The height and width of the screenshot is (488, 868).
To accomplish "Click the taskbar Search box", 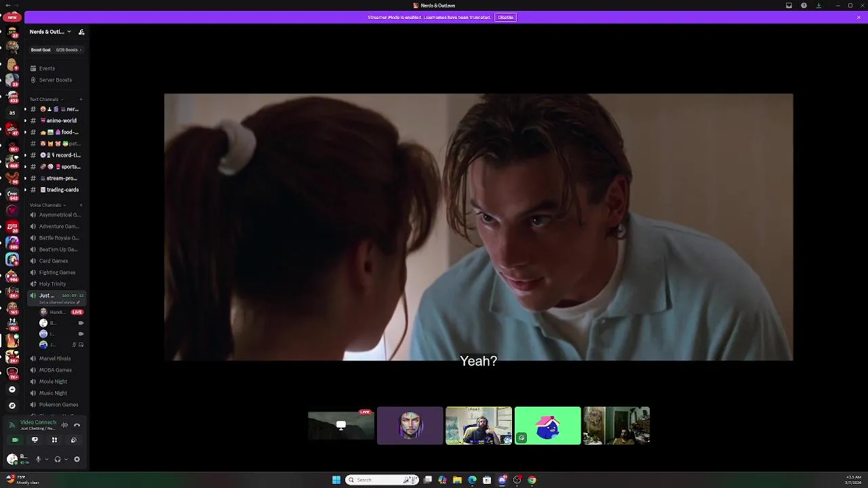I will tap(382, 480).
